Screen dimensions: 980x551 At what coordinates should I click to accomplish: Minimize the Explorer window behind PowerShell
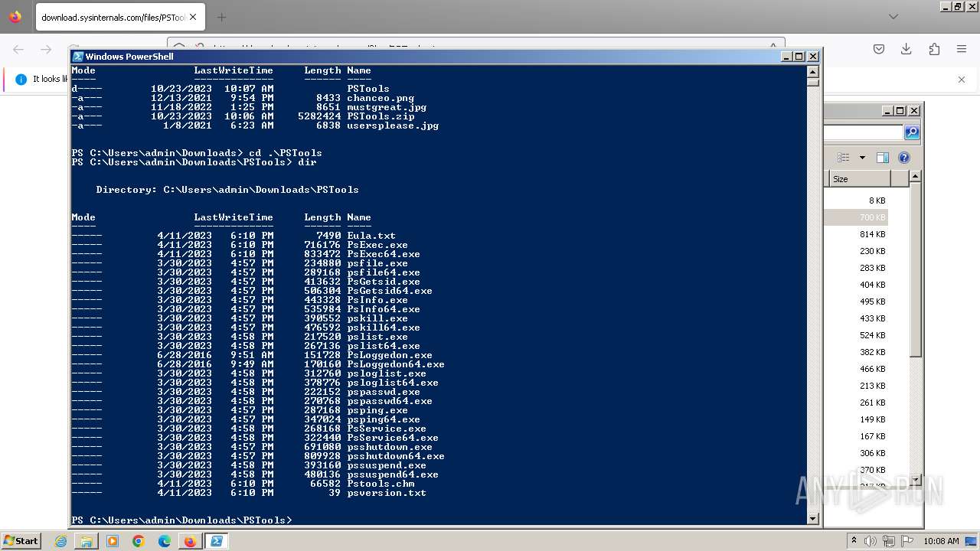887,111
